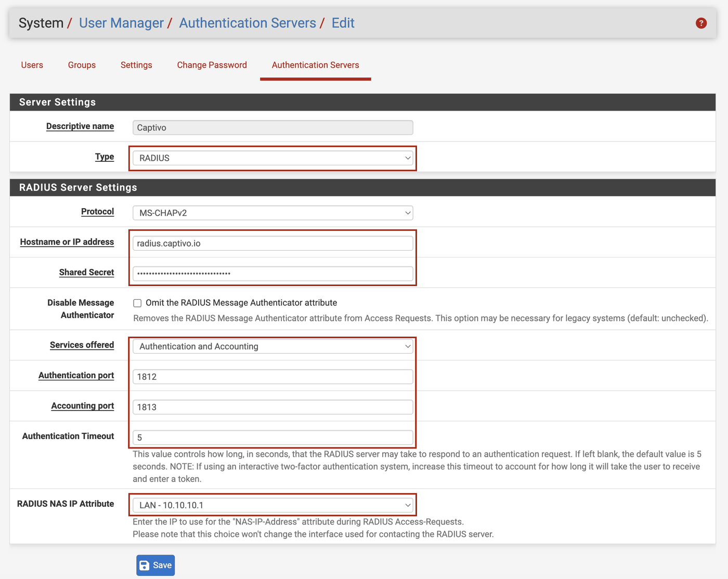Viewport: 728px width, 579px height.
Task: Tick Omit the RADIUS Message Authenticator checkbox
Action: [x=137, y=303]
